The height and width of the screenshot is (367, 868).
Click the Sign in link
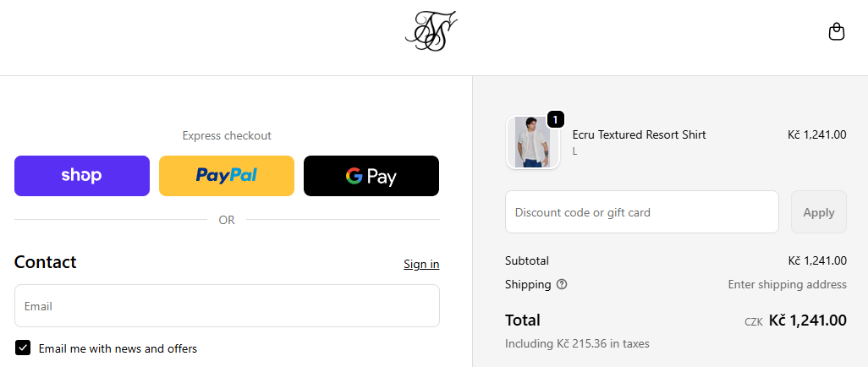point(421,264)
